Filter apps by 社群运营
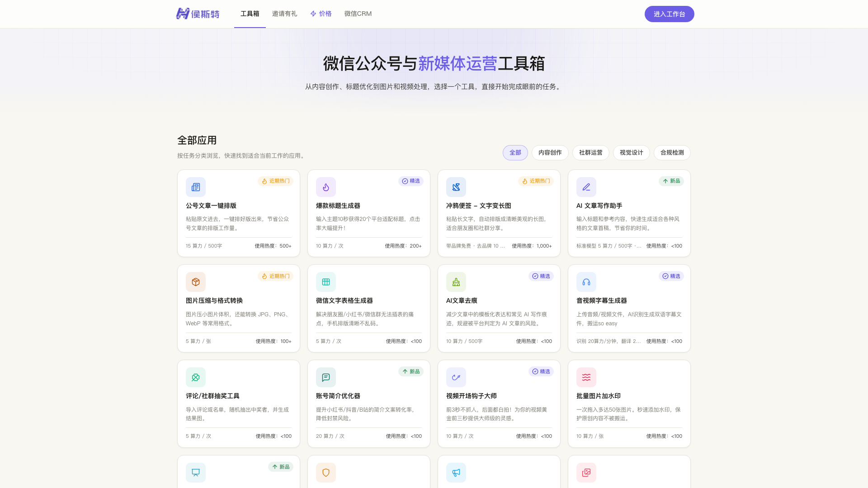This screenshot has width=868, height=488. [x=591, y=153]
